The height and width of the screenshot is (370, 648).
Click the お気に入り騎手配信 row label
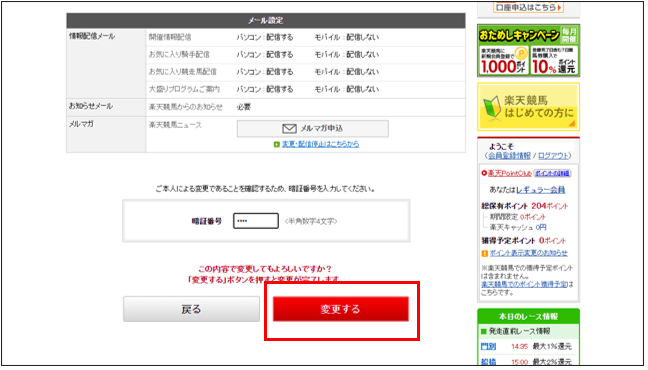tap(179, 55)
